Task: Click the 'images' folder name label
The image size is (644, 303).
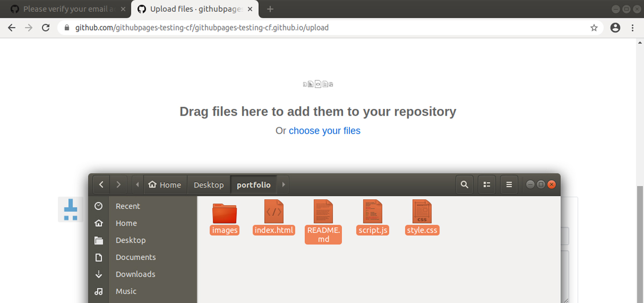Action: [x=225, y=230]
